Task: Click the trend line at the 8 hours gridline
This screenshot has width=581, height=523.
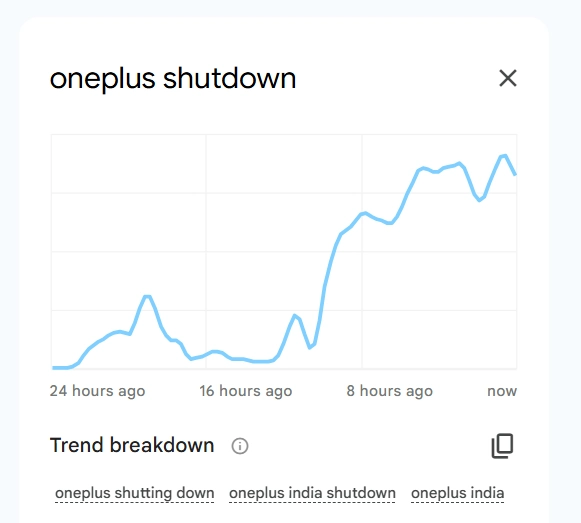Action: tap(362, 213)
